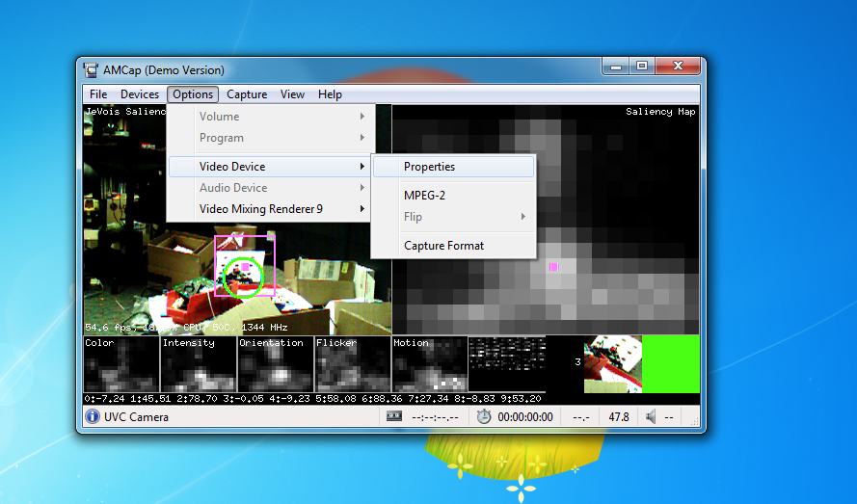The height and width of the screenshot is (504, 857).
Task: Click the green color block in video
Action: [671, 364]
